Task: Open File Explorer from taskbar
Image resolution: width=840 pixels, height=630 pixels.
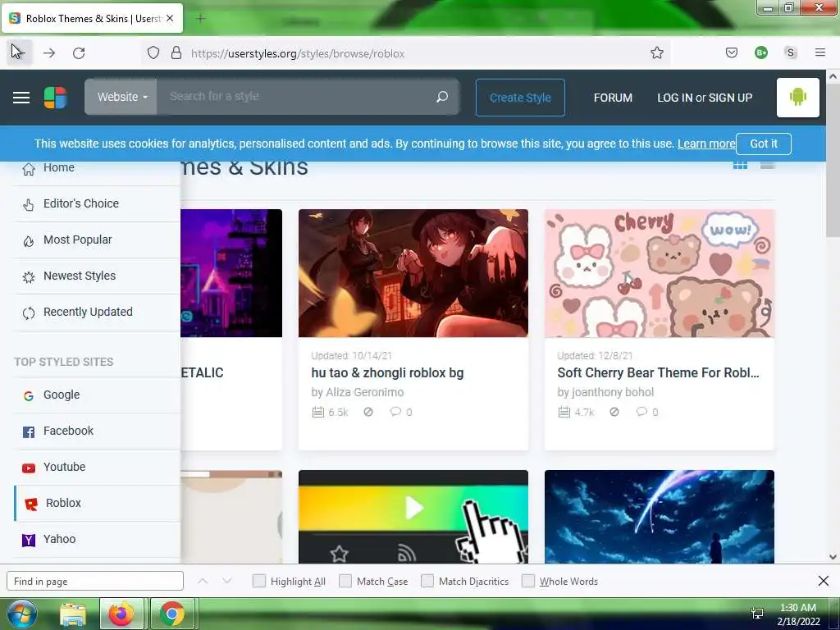Action: 73,614
